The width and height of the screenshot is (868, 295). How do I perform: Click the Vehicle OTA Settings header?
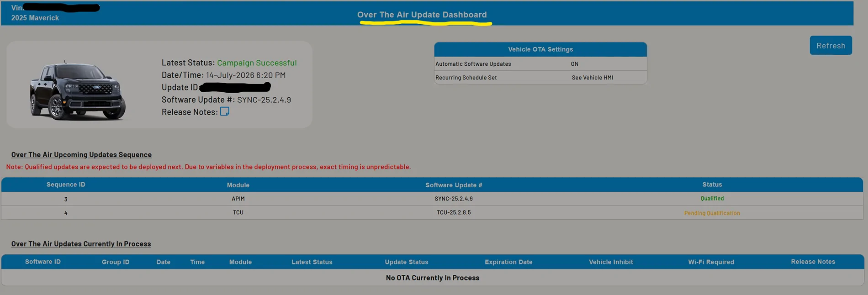coord(540,49)
